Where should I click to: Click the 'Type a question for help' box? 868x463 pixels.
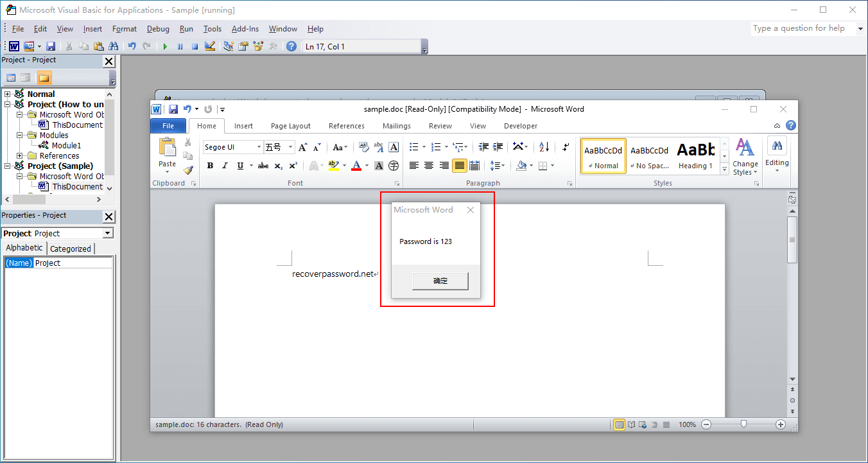803,28
